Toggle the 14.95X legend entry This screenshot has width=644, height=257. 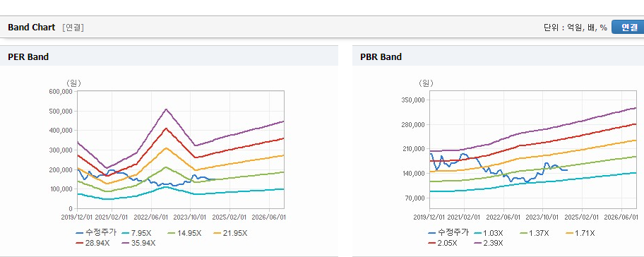point(184,233)
